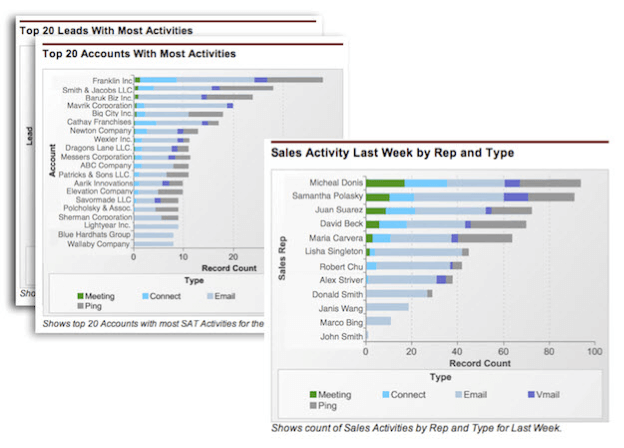Click the Micheal Donis rep label
Image resolution: width=624 pixels, height=448 pixels.
coord(337,183)
